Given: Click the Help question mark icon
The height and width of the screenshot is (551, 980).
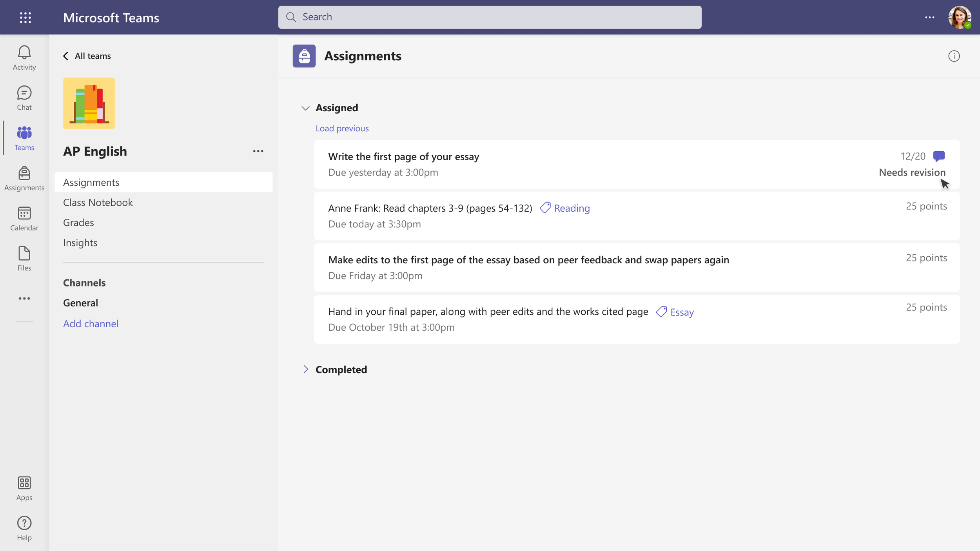Looking at the screenshot, I should pos(24,528).
